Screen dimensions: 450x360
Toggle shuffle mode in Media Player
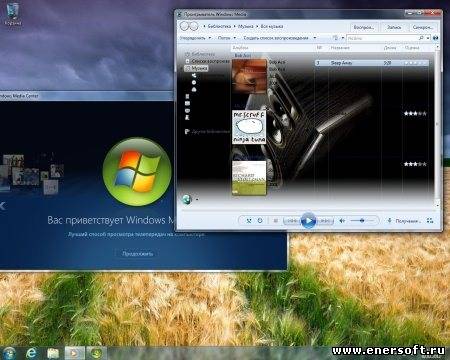[x=249, y=220]
